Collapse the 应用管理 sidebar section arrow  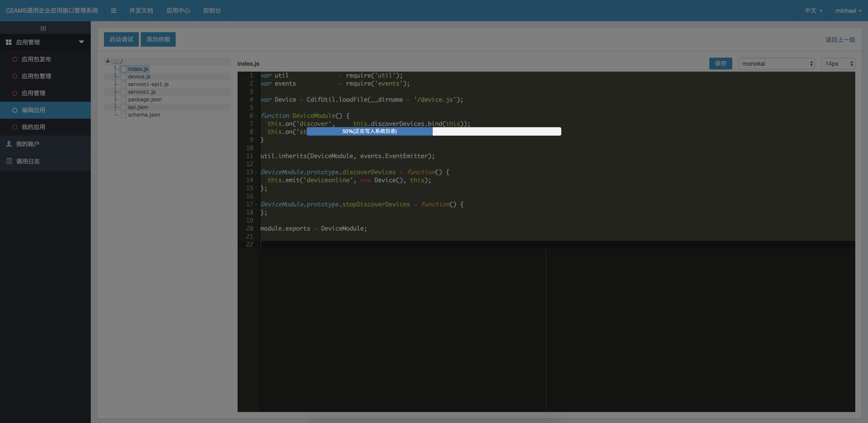pos(81,42)
